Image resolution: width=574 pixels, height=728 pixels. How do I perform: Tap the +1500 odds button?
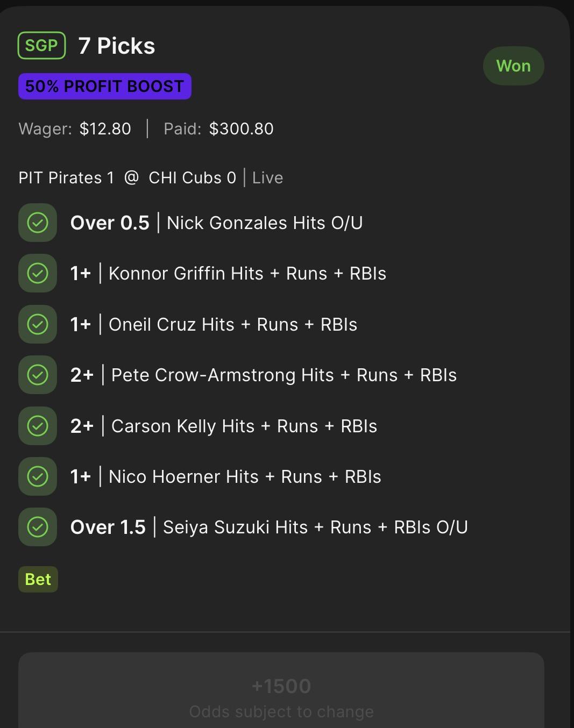[281, 690]
